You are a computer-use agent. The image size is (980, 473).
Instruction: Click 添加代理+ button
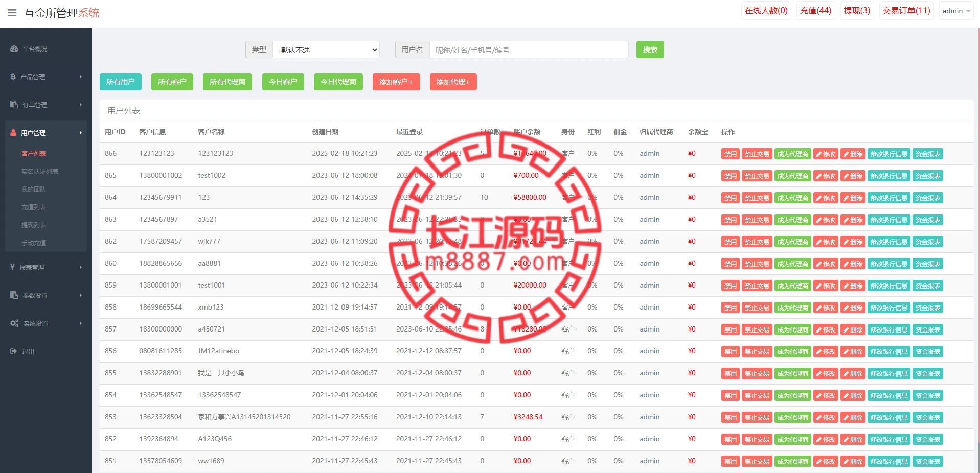(453, 82)
